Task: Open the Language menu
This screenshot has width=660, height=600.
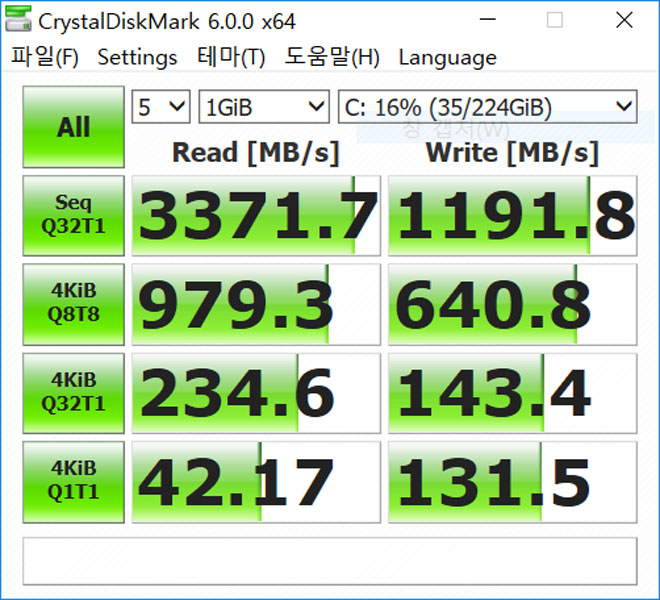Action: [447, 58]
